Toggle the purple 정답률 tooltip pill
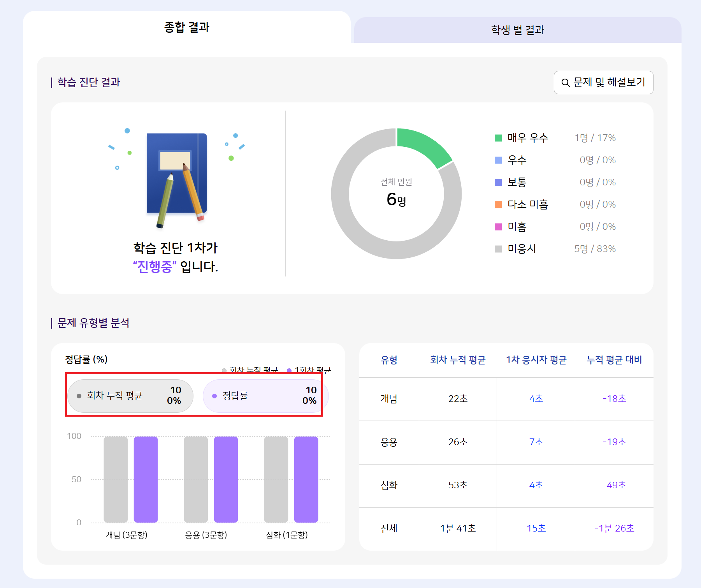This screenshot has height=588, width=701. 265,396
